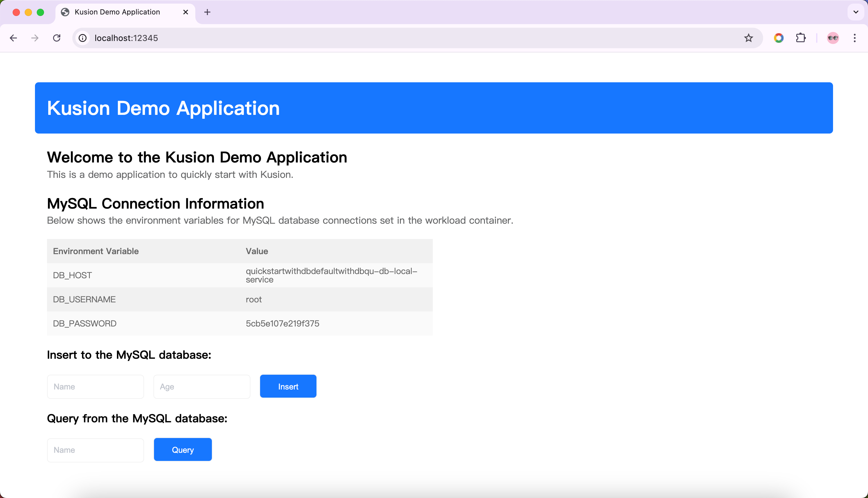Click the colorful extension icon
The width and height of the screenshot is (868, 498).
pyautogui.click(x=778, y=38)
